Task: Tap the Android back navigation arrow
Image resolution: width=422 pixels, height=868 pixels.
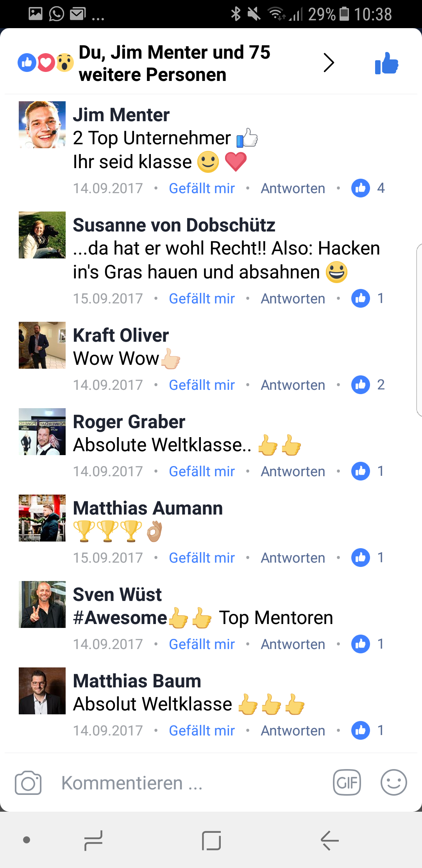Action: [x=329, y=840]
